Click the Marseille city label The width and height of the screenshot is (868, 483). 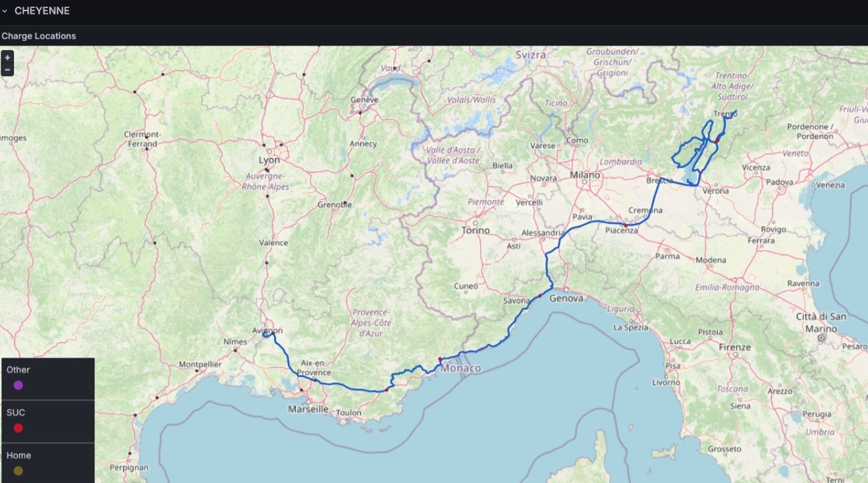coord(308,409)
